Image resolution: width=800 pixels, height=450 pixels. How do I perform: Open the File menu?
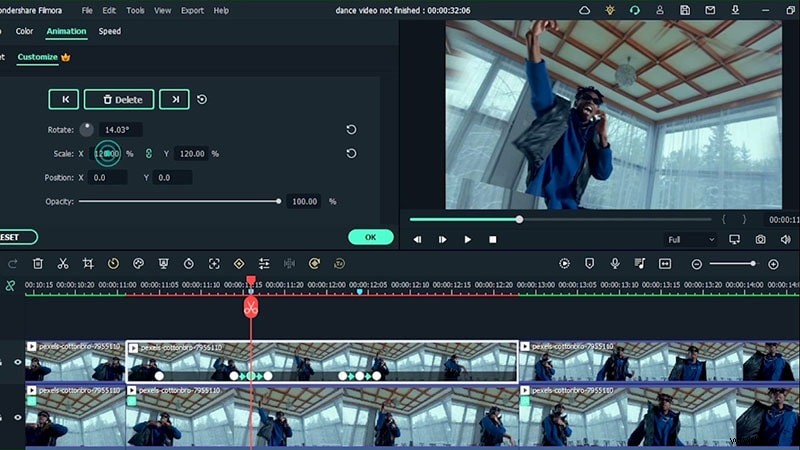[87, 10]
